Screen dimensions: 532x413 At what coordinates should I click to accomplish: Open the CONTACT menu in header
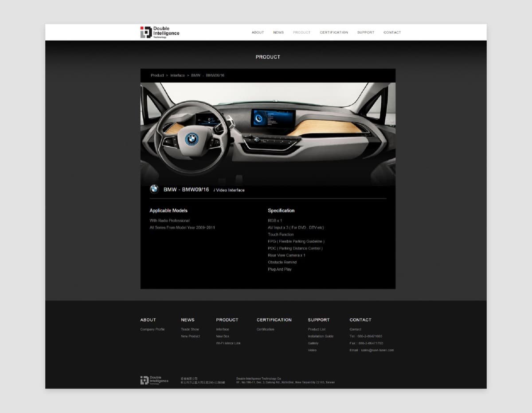tap(392, 32)
